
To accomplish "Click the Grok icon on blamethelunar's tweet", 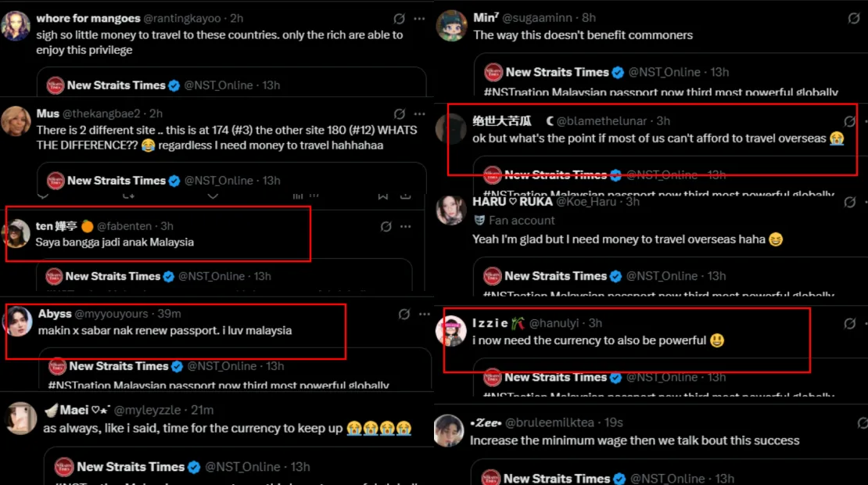I will tap(849, 121).
